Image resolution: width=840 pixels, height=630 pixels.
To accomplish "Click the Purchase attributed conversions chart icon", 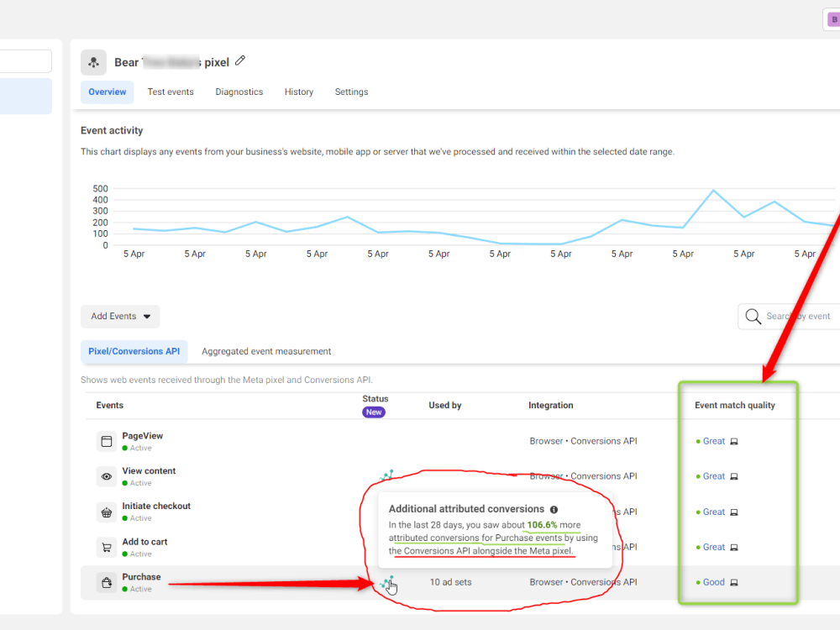I will click(386, 582).
